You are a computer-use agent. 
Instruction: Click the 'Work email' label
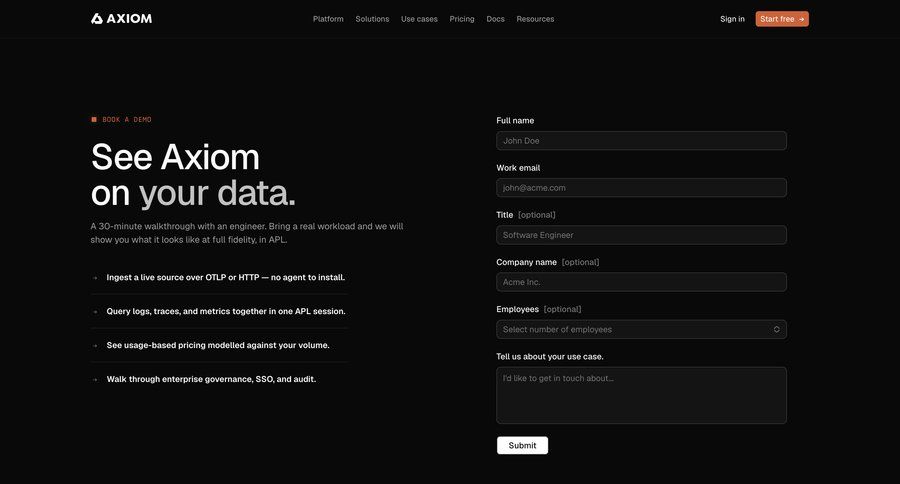tap(518, 168)
